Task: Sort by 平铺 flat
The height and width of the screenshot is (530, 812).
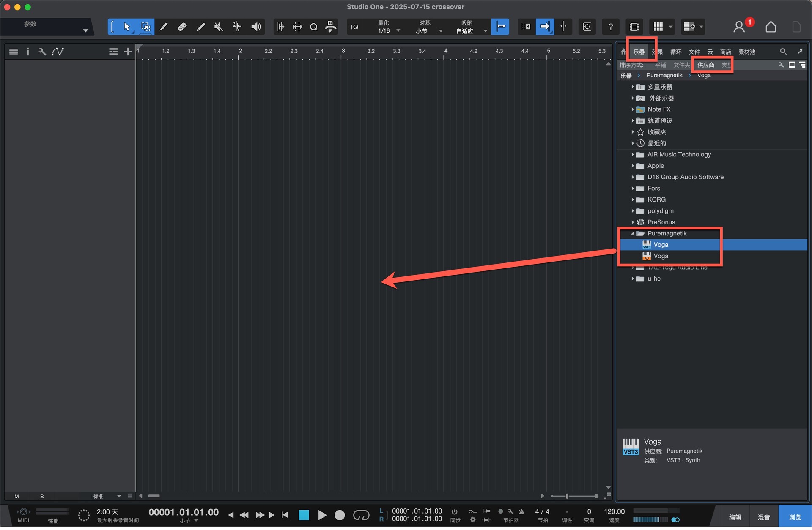Action: click(660, 65)
